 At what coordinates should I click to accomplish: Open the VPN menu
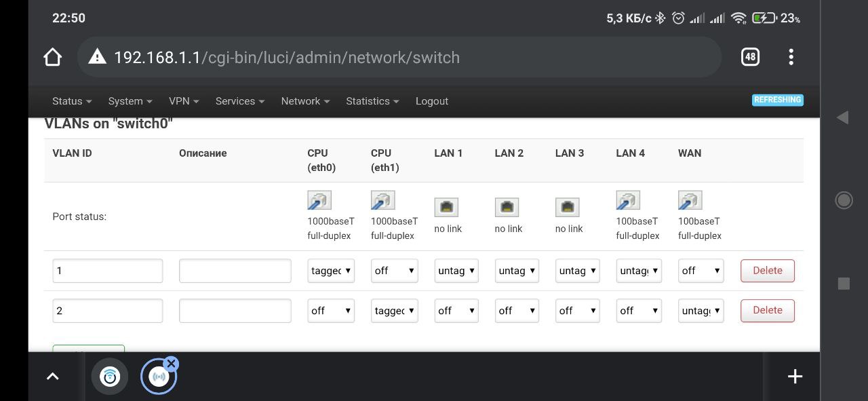(184, 101)
